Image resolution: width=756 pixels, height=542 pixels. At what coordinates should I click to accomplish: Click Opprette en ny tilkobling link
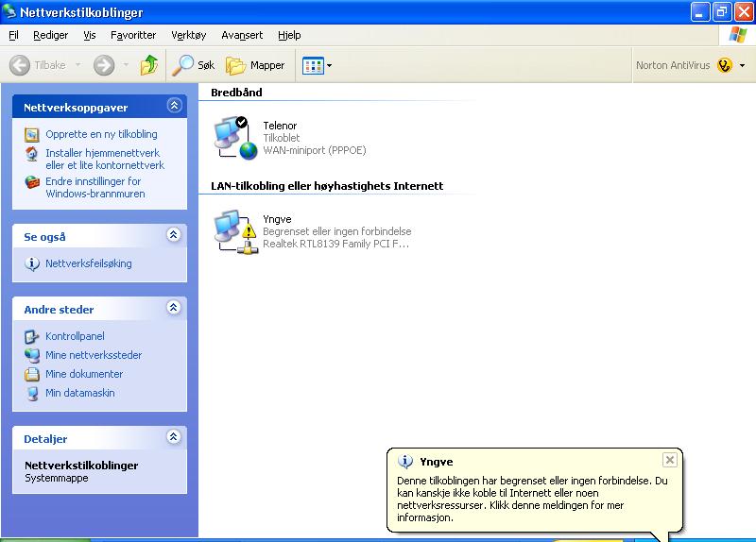click(101, 134)
